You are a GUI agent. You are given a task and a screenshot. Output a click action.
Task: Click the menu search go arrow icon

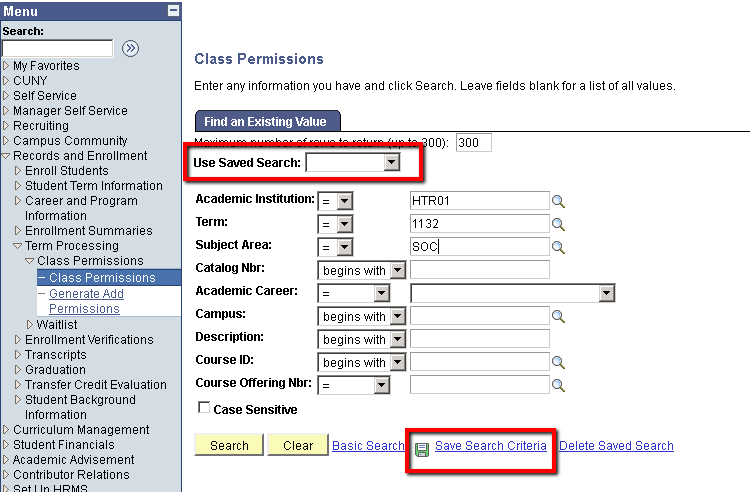pos(130,48)
